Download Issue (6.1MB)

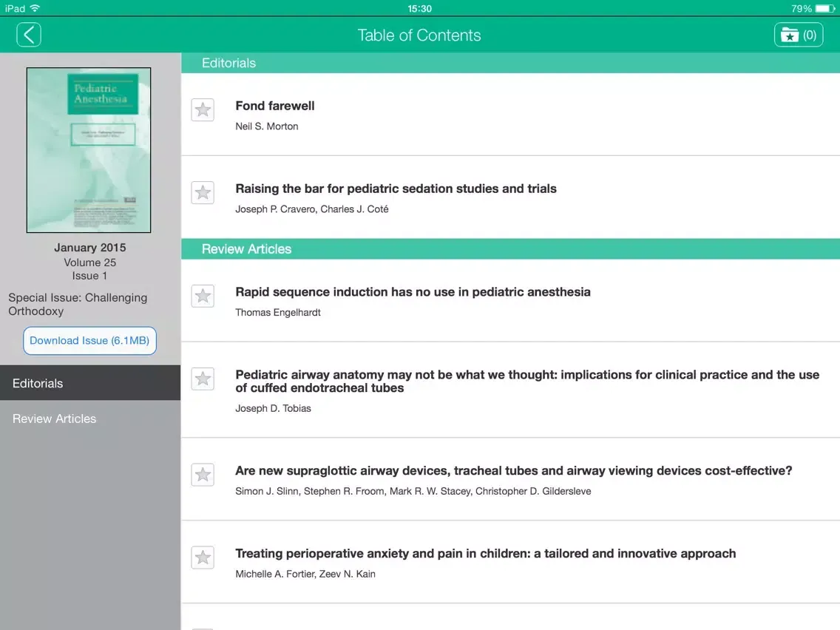[x=89, y=341]
